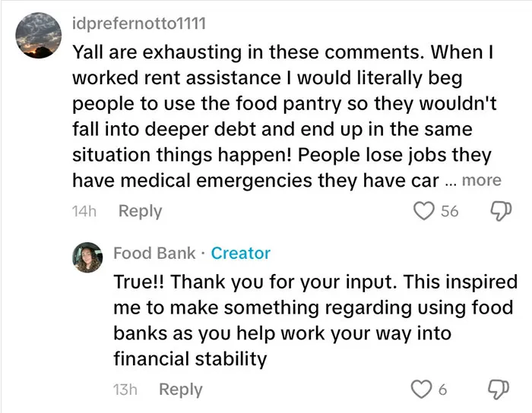
Task: Open the Food Bank username profile
Action: pyautogui.click(x=154, y=253)
